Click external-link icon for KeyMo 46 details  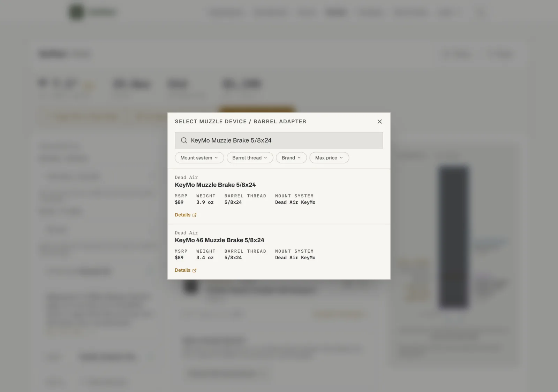[x=195, y=271]
